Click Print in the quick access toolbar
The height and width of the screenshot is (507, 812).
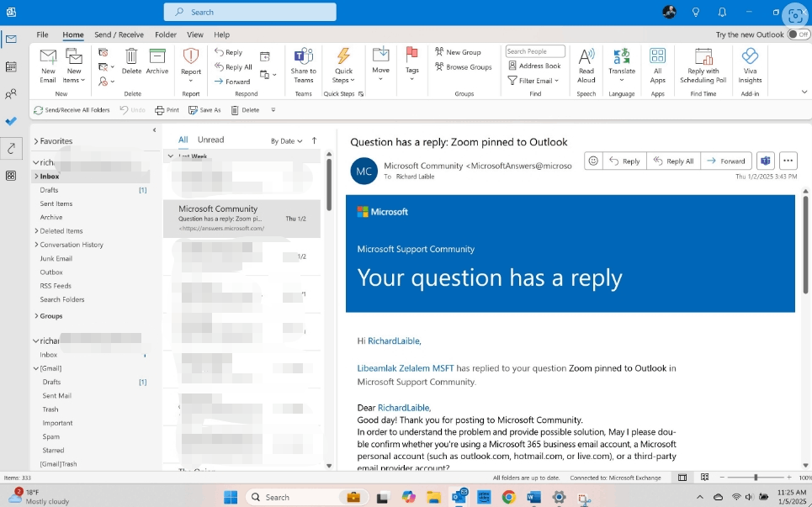(x=167, y=110)
